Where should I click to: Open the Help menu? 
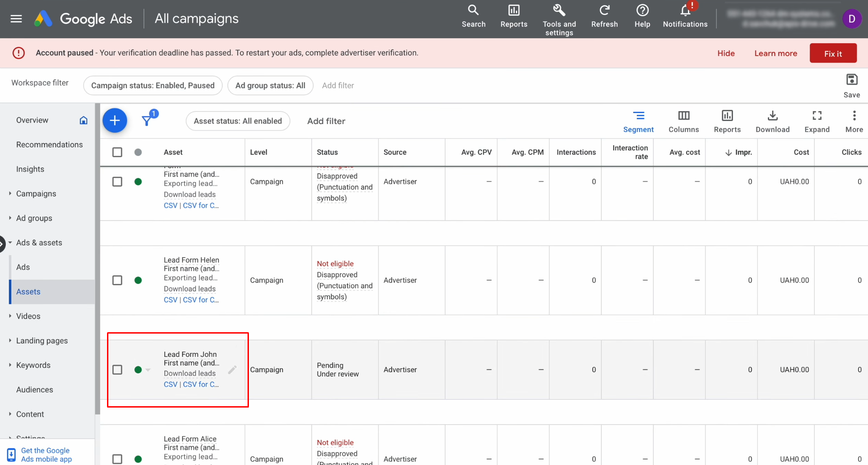pyautogui.click(x=642, y=17)
